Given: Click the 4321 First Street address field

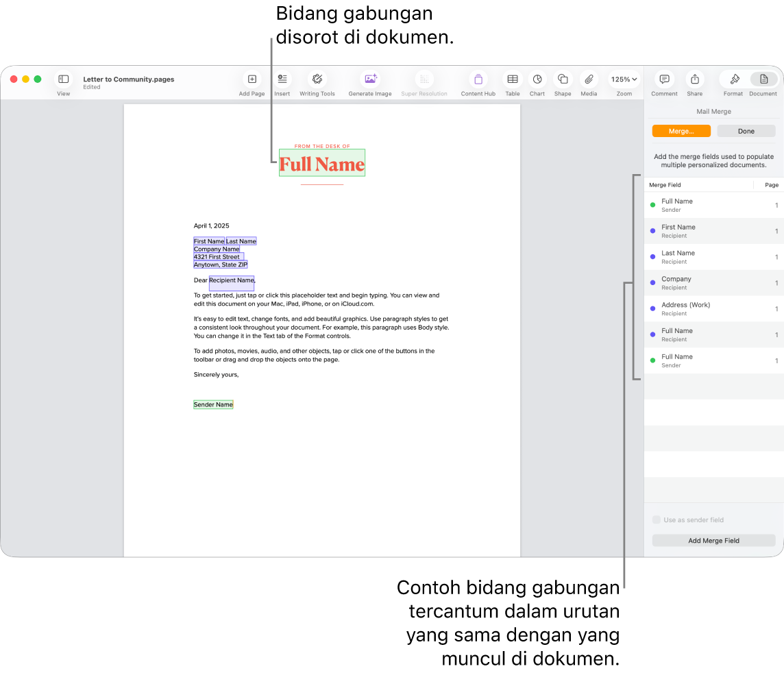Looking at the screenshot, I should pyautogui.click(x=219, y=257).
